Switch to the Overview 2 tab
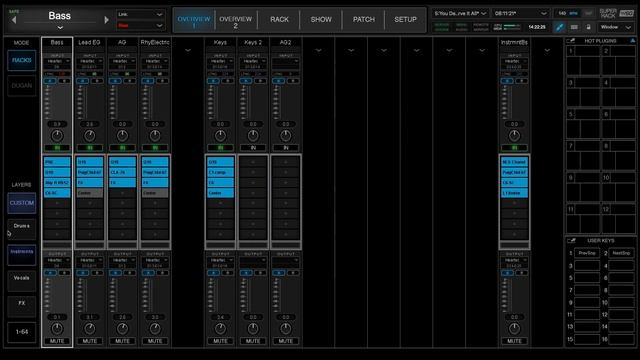Screen dimensions: 640x360 pos(236,20)
